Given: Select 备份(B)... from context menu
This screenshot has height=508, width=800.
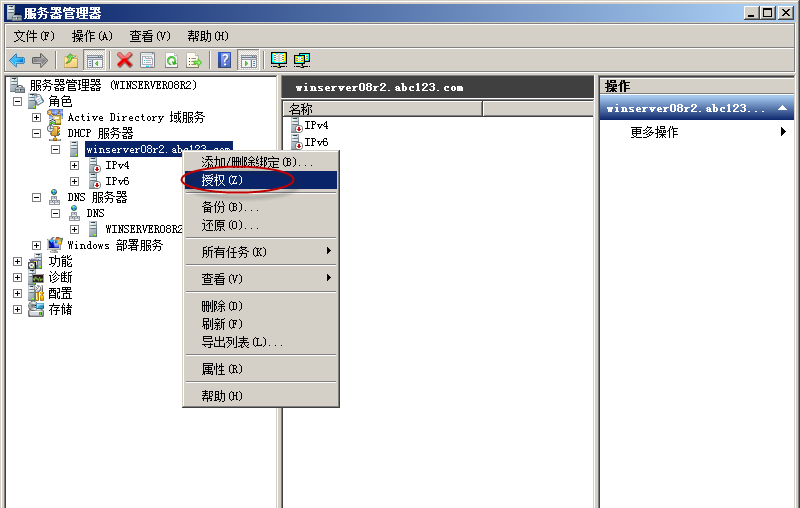Looking at the screenshot, I should coord(261,207).
